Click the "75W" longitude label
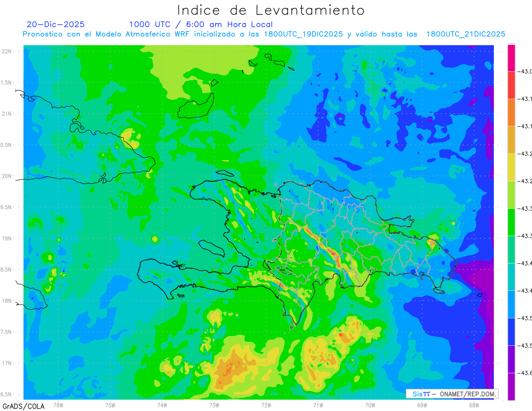 point(110,405)
